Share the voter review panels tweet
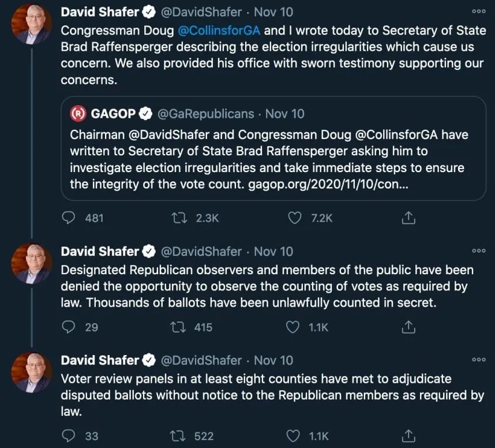 408,436
